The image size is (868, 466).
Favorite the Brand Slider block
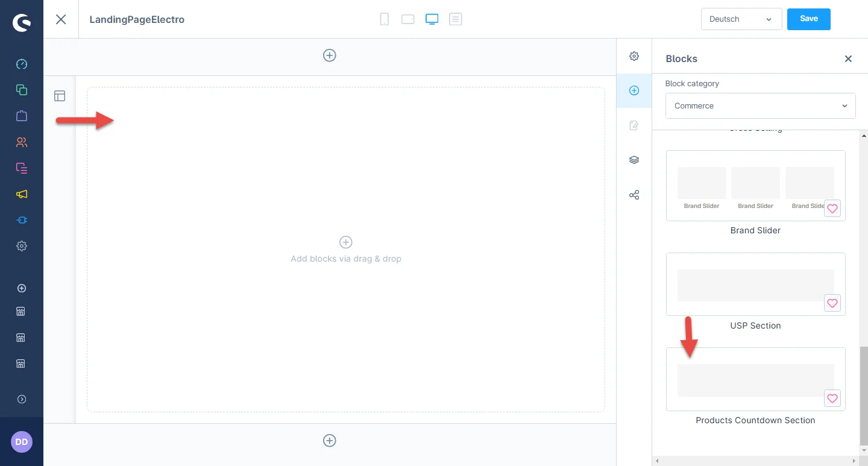click(x=832, y=209)
